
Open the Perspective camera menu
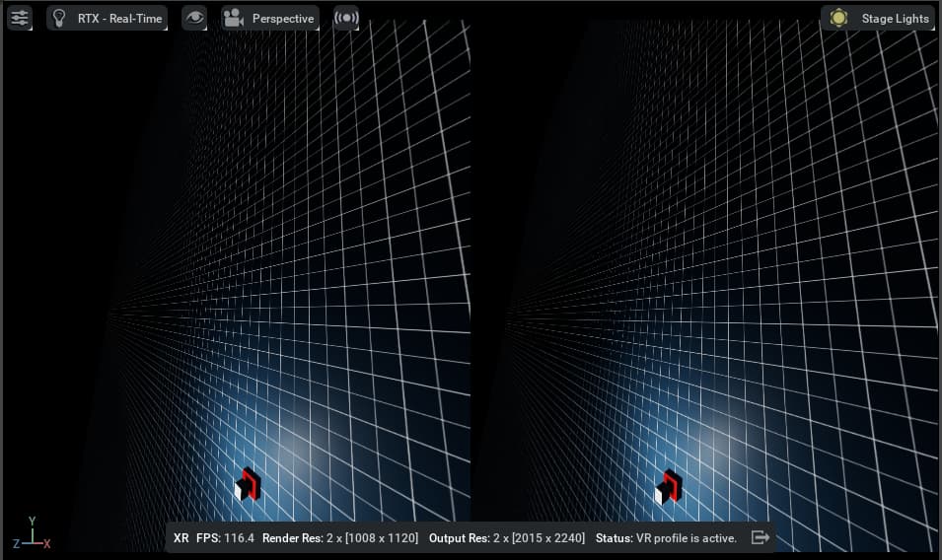[269, 18]
